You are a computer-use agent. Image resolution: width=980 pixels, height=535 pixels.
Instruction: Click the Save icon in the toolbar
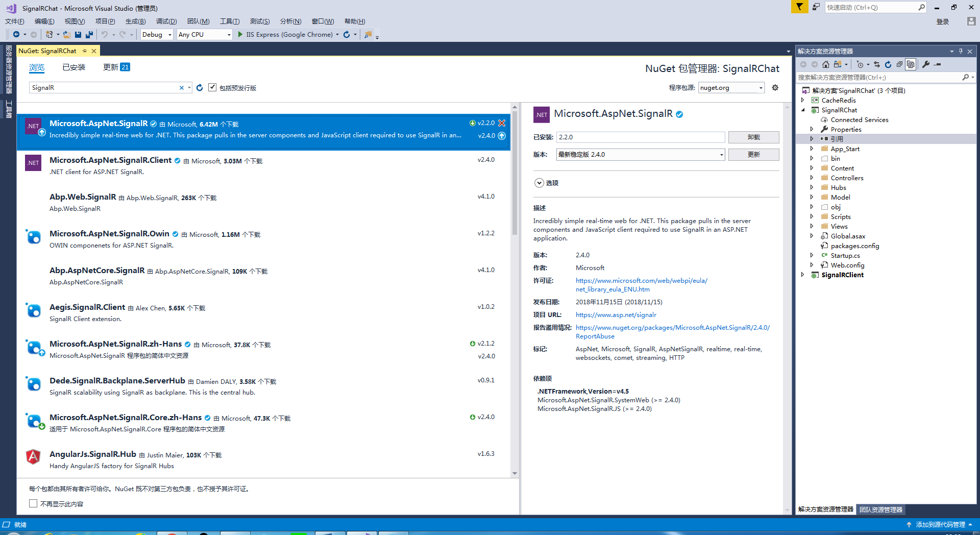coord(78,34)
